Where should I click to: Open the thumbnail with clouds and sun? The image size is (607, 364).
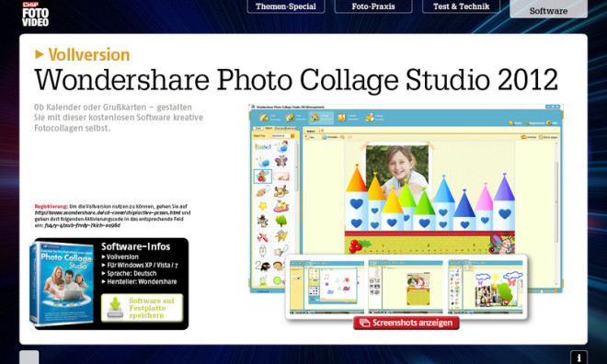486,287
